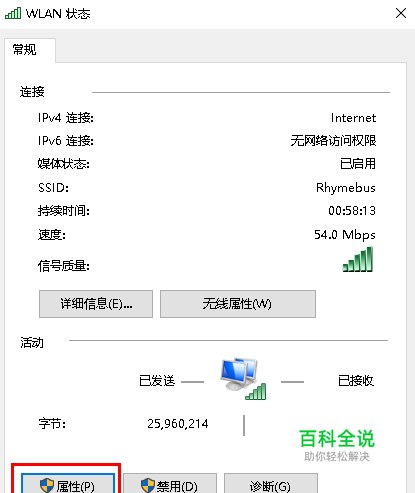The height and width of the screenshot is (493, 415).
Task: Click the 已发送 label
Action: pyautogui.click(x=157, y=381)
